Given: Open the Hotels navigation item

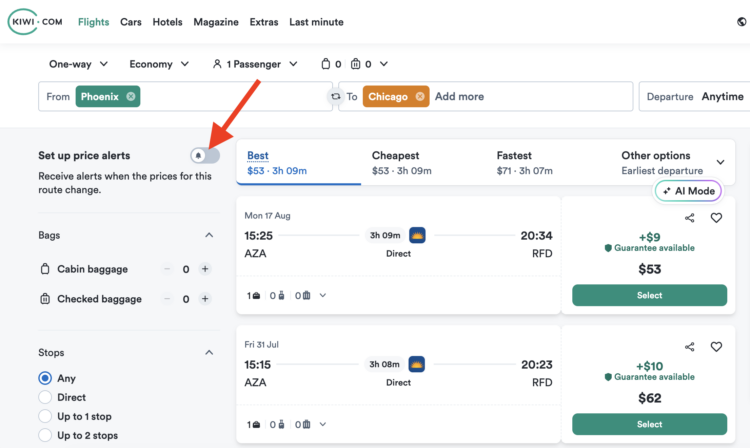Looking at the screenshot, I should (167, 22).
